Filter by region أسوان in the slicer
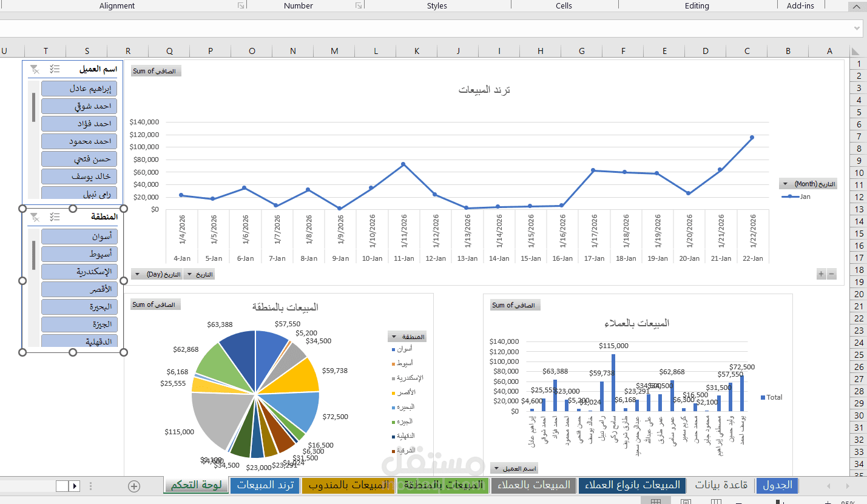The image size is (867, 504). coord(79,237)
